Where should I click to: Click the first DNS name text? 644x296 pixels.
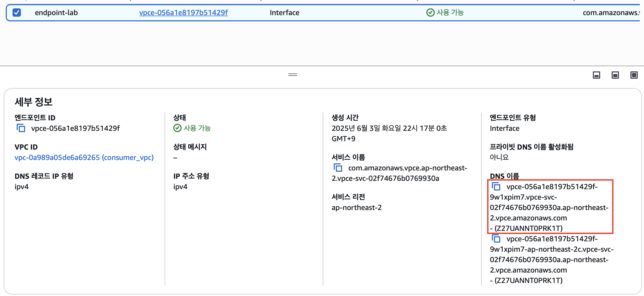point(549,207)
